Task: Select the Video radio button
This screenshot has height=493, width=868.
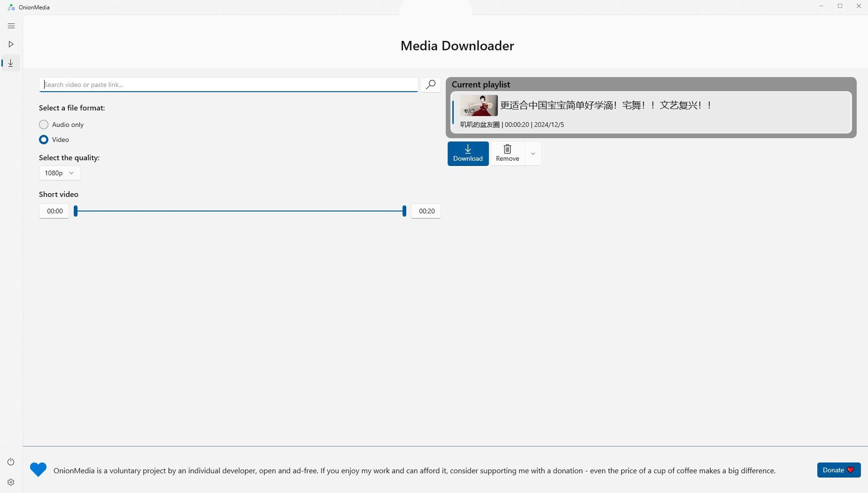Action: 44,140
